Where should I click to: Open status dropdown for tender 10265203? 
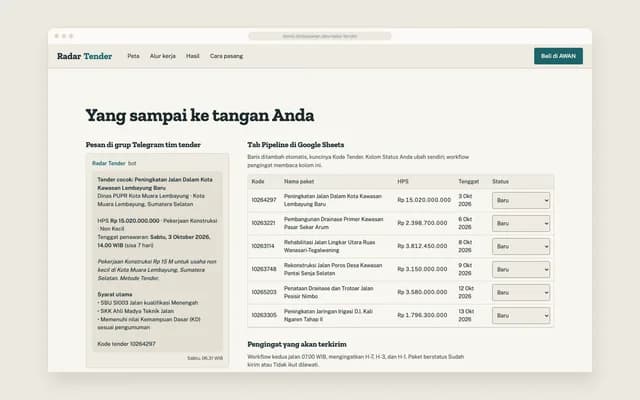pyautogui.click(x=521, y=292)
